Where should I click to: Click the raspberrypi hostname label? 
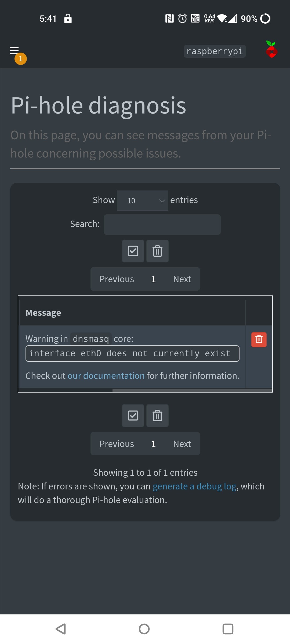pos(215,51)
